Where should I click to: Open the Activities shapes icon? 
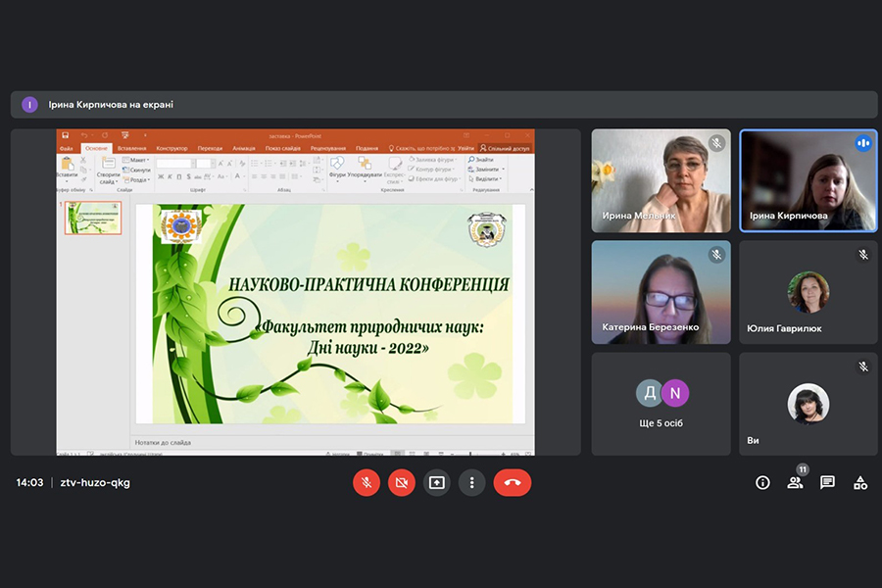[860, 483]
